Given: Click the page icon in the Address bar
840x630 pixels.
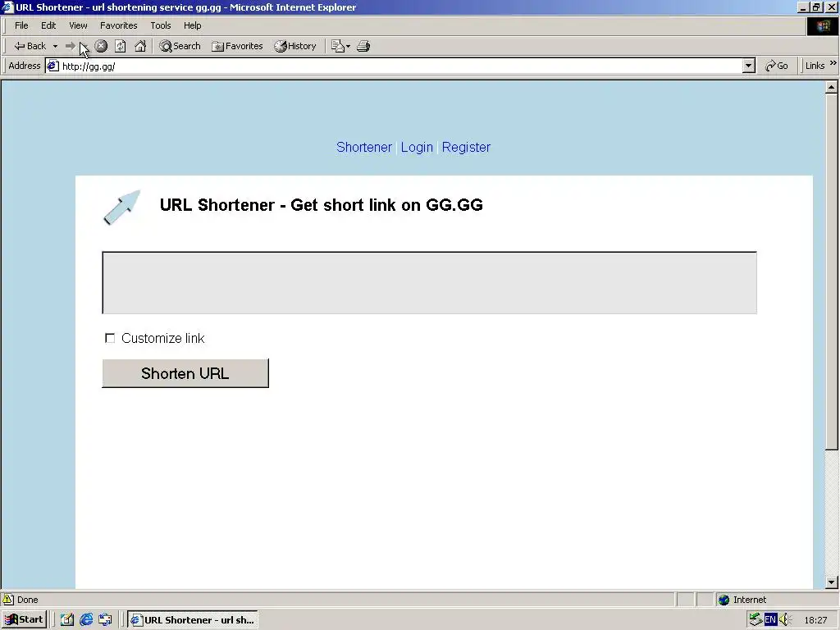Looking at the screenshot, I should point(52,66).
